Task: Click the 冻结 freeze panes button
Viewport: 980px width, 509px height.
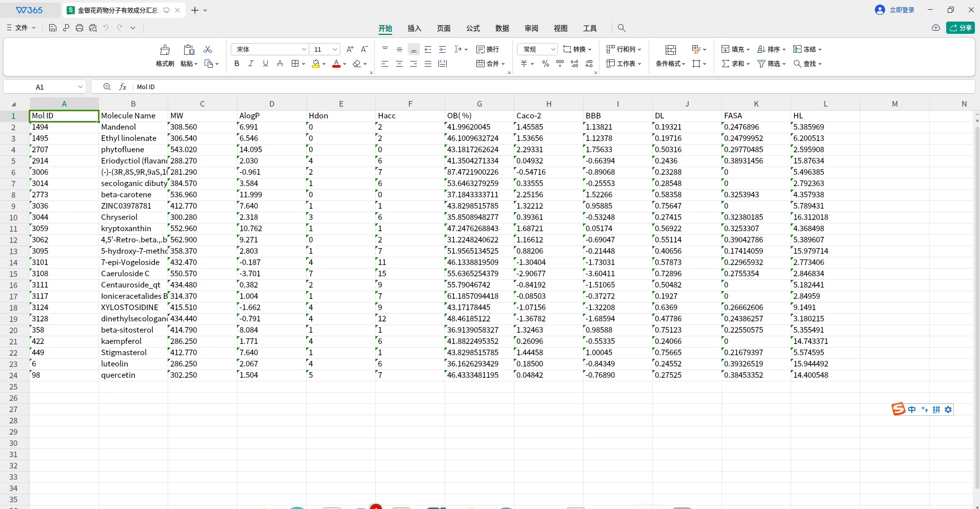Action: coord(808,49)
